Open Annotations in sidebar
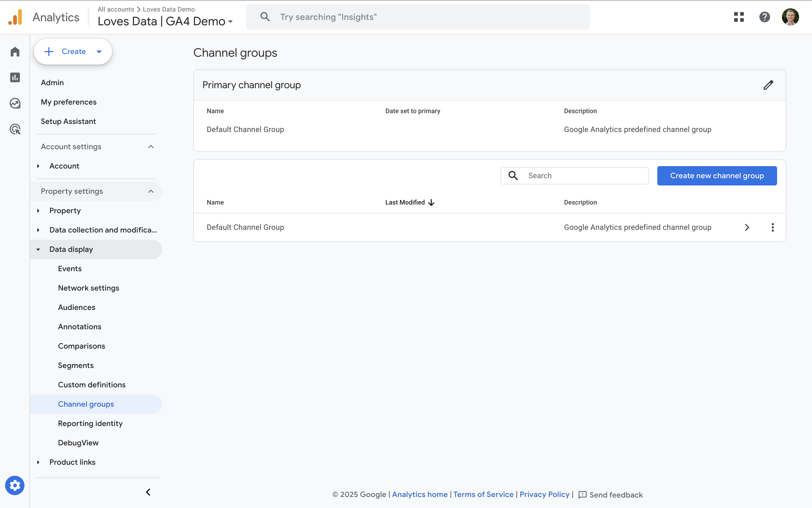812x508 pixels. 79,327
